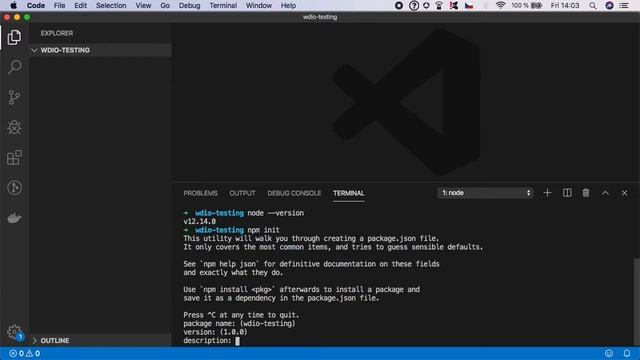Split the terminal pane

click(x=567, y=193)
